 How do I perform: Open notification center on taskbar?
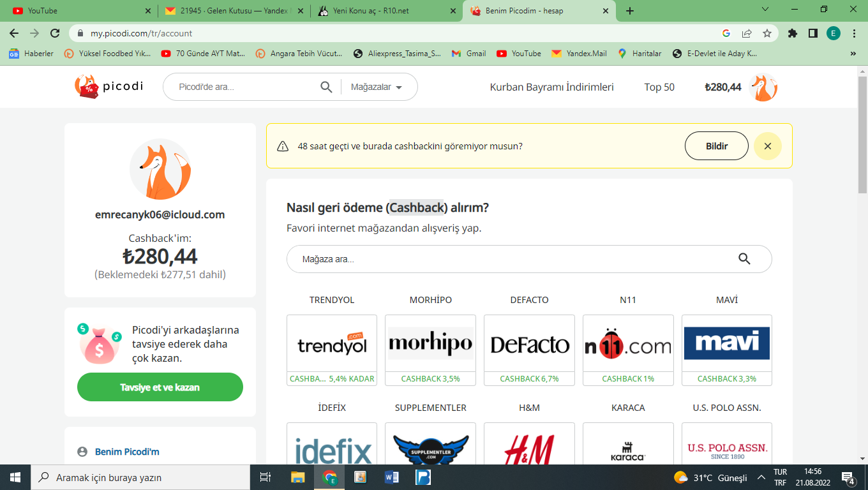click(x=848, y=477)
